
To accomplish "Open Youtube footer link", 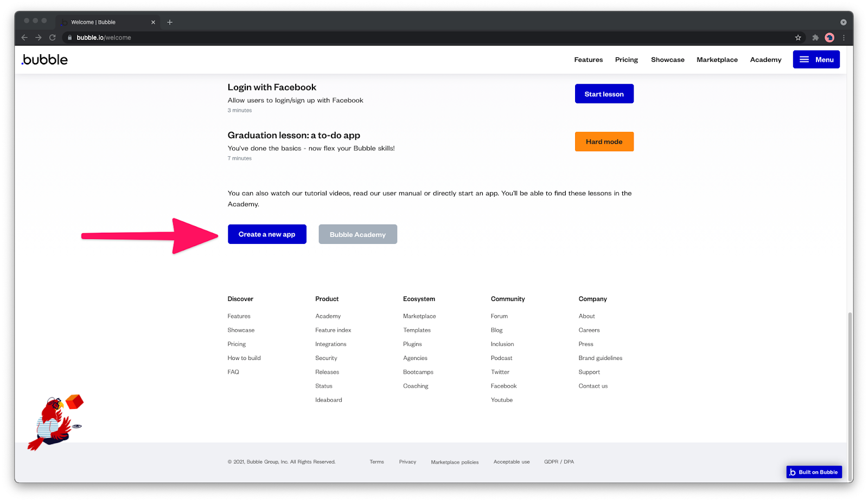I will click(502, 400).
